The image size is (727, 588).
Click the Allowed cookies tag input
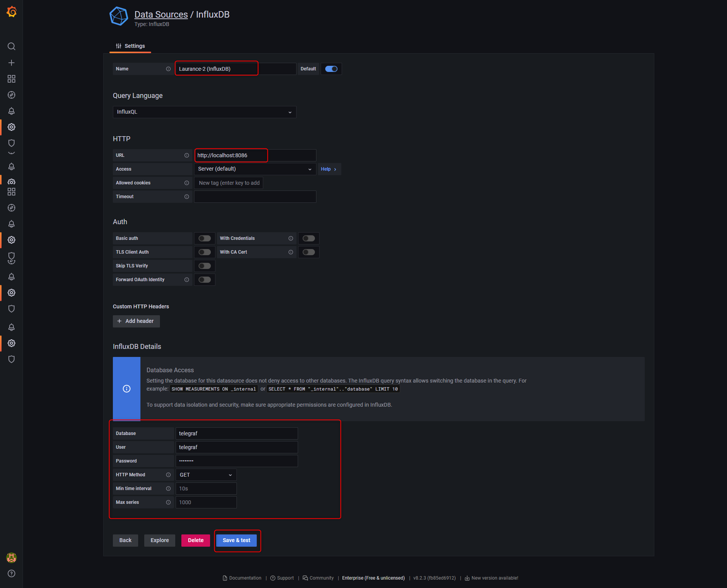click(x=229, y=183)
